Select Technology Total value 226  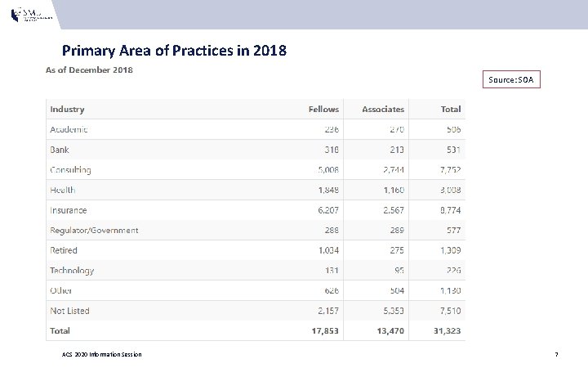pyautogui.click(x=453, y=271)
